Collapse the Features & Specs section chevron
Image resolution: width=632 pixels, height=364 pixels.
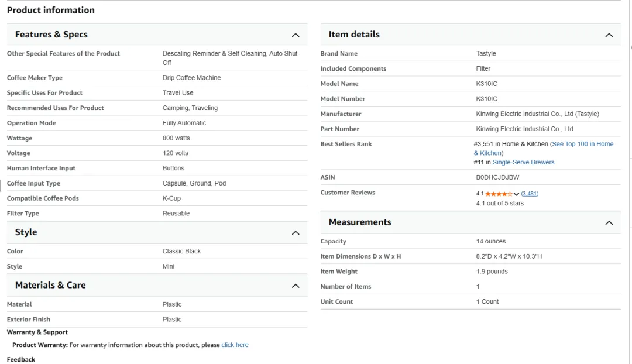(296, 35)
